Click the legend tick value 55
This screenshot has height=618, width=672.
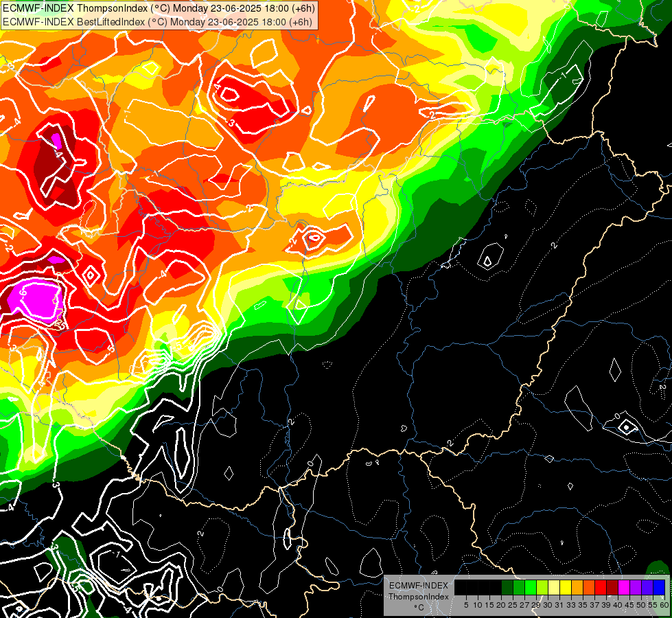click(x=653, y=605)
